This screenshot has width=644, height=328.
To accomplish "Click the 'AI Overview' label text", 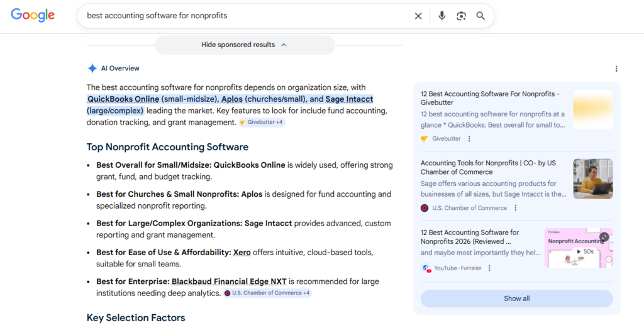I will [120, 68].
